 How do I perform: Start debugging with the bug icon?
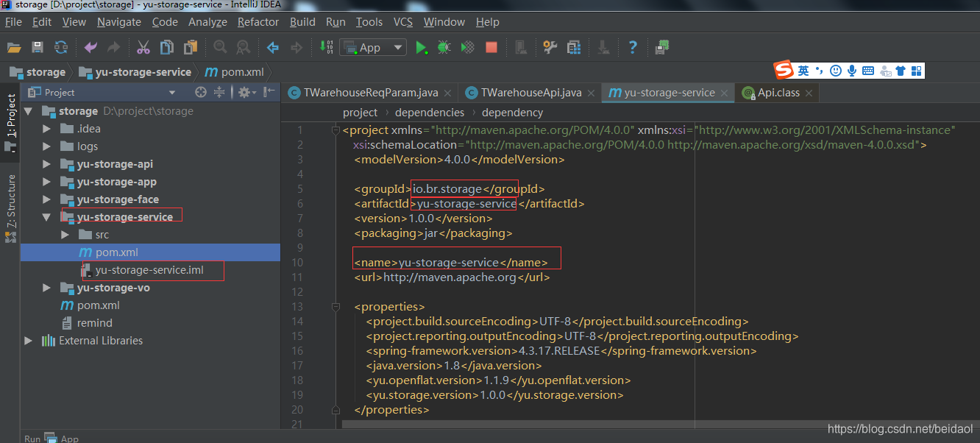(x=444, y=48)
